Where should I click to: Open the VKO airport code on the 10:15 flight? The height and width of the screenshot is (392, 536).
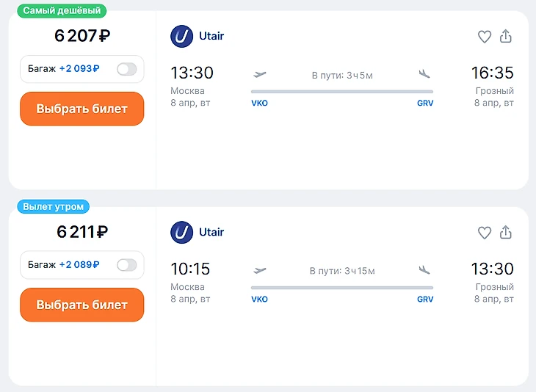pyautogui.click(x=259, y=300)
